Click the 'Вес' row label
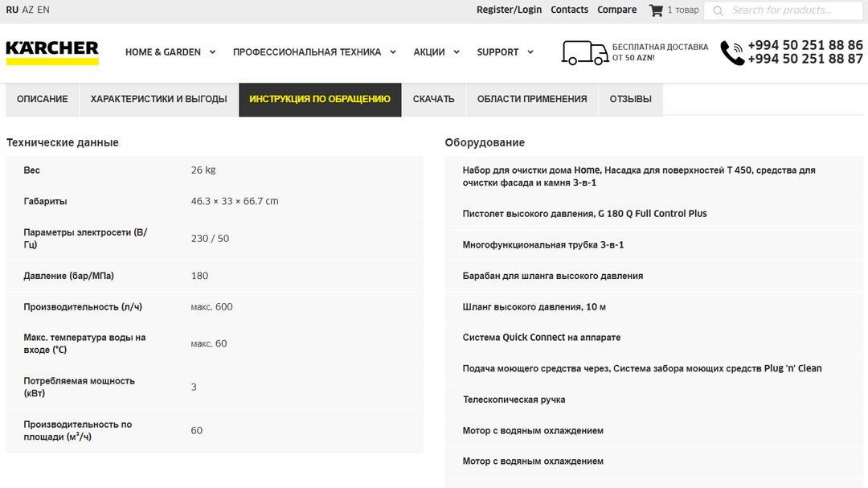Screen dimensions: 868x488 [31, 170]
